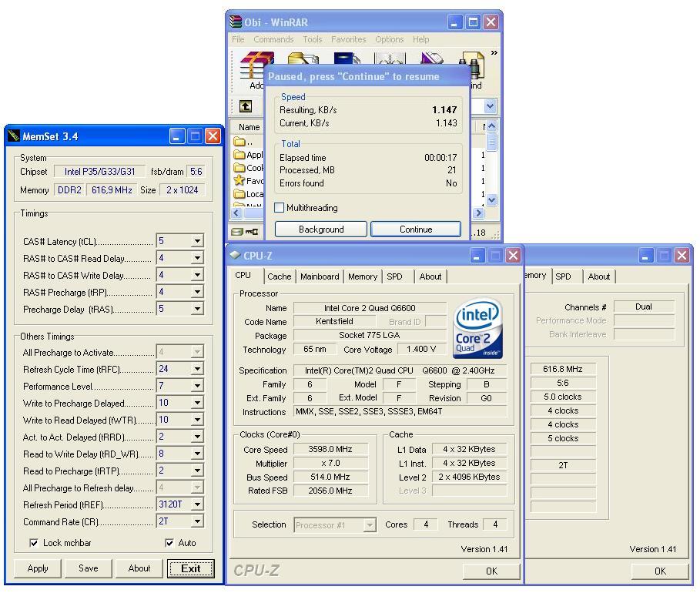Open the Precharge Delay (tRAS) dropdown
This screenshot has height=593, width=700.
197,309
